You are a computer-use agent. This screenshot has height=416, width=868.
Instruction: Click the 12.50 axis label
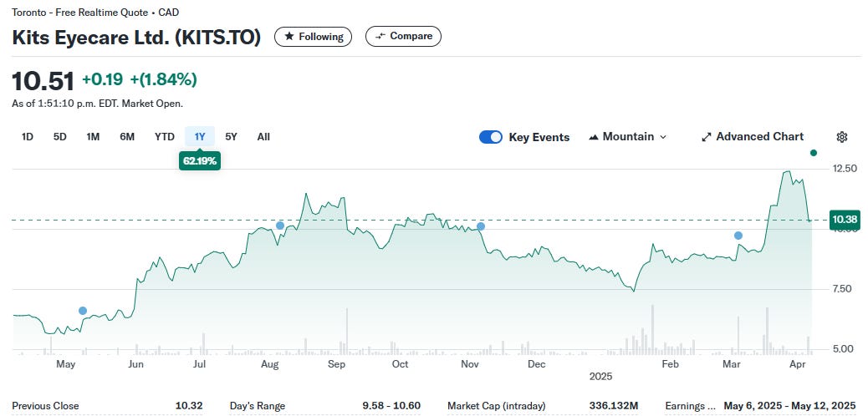coord(843,168)
